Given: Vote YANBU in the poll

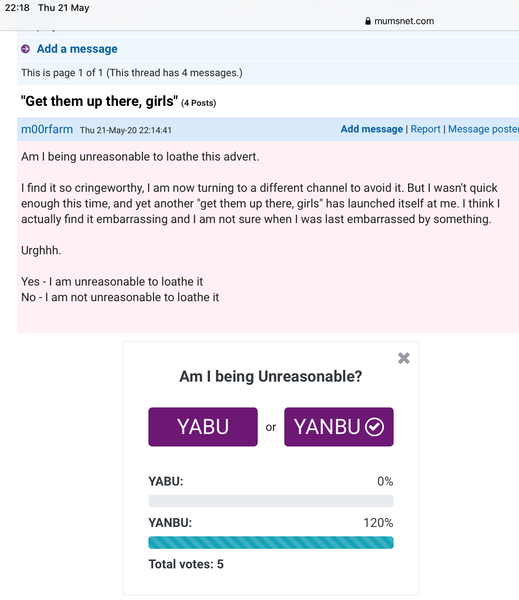Looking at the screenshot, I should point(339,427).
